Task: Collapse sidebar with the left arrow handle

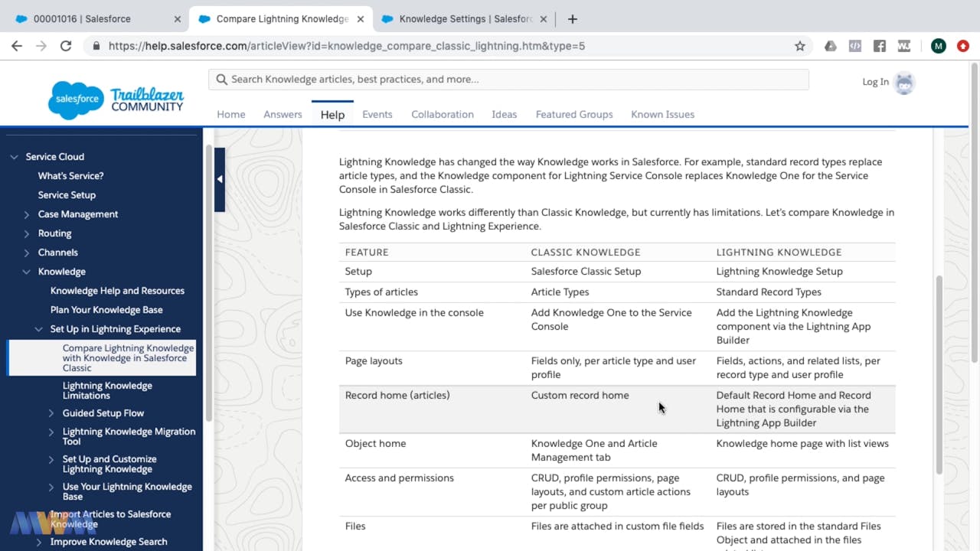Action: click(x=220, y=179)
